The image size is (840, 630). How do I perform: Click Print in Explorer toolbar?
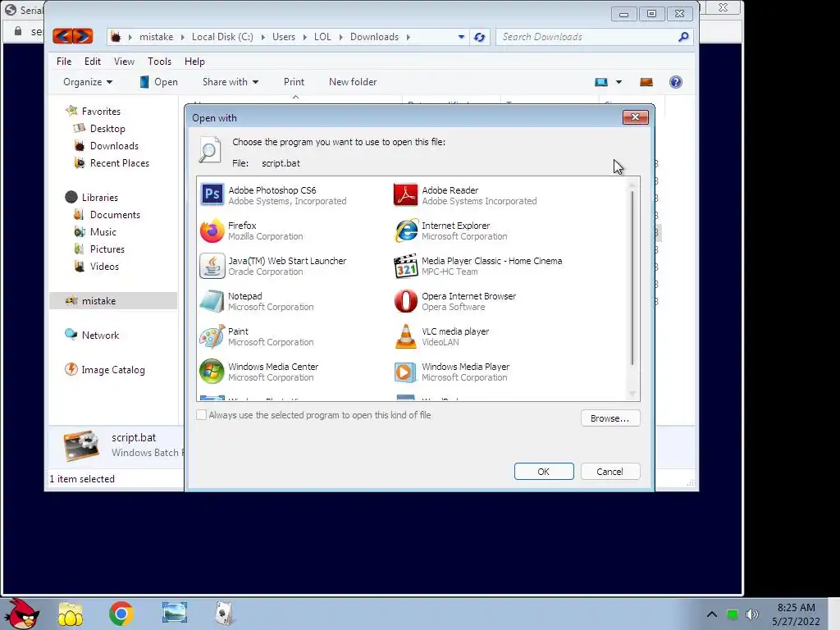294,82
